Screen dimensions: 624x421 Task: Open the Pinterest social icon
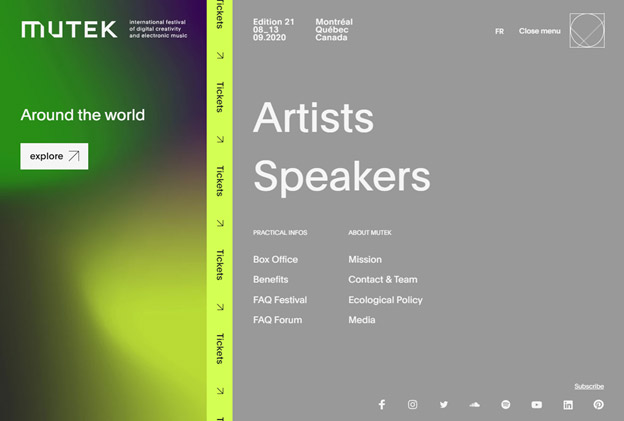point(599,405)
